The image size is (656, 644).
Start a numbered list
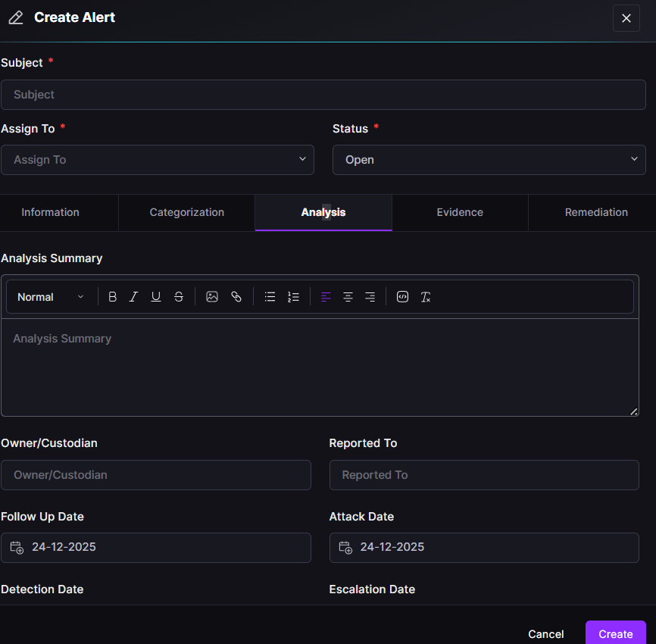pyautogui.click(x=293, y=297)
